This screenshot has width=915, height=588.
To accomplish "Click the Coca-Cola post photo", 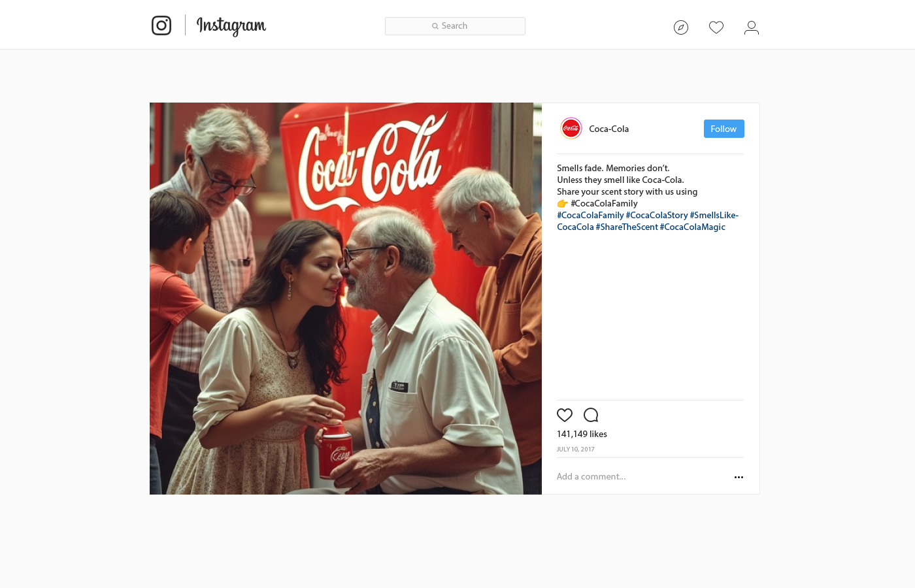I will pos(346,299).
